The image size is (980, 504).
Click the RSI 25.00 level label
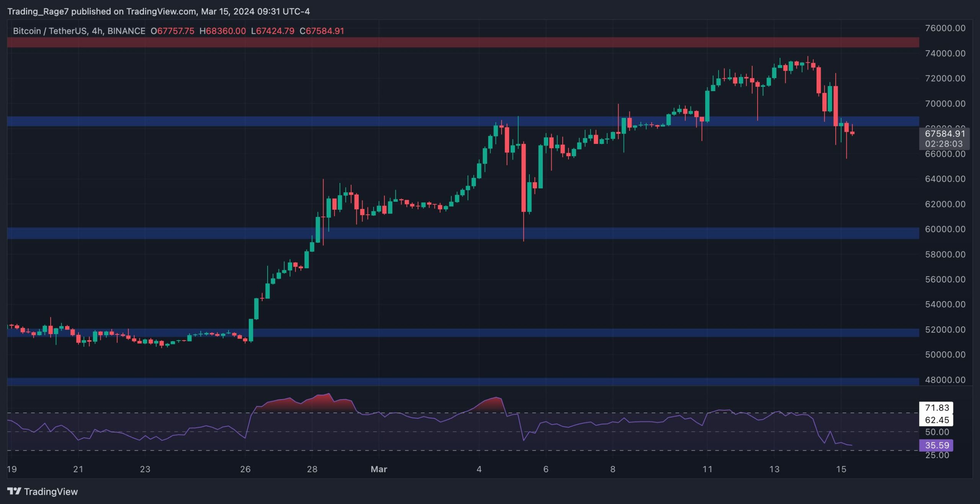click(x=937, y=455)
